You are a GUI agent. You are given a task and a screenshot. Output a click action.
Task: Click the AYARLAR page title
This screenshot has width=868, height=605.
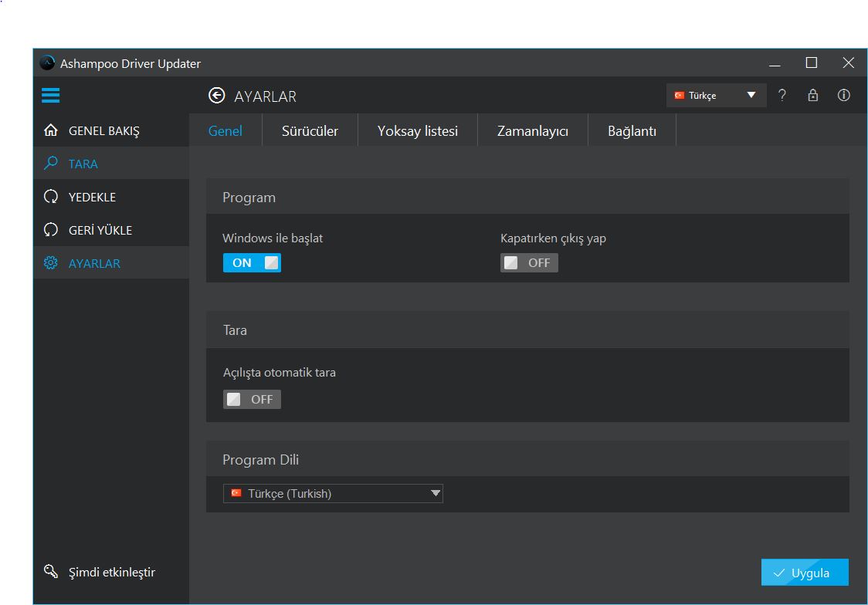click(x=265, y=96)
